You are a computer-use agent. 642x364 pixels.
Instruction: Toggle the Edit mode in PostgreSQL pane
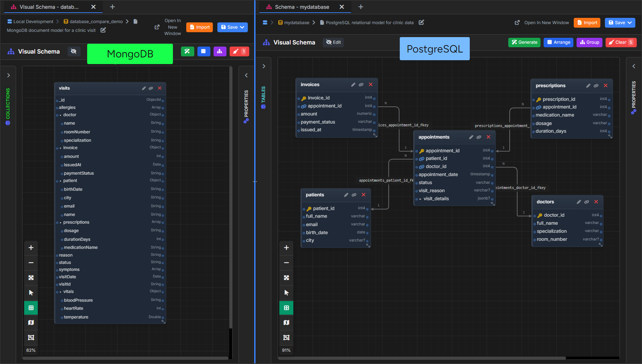click(333, 42)
